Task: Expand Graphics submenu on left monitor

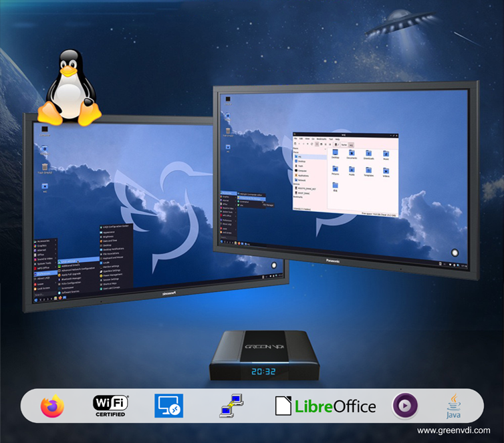Action: tap(45, 245)
